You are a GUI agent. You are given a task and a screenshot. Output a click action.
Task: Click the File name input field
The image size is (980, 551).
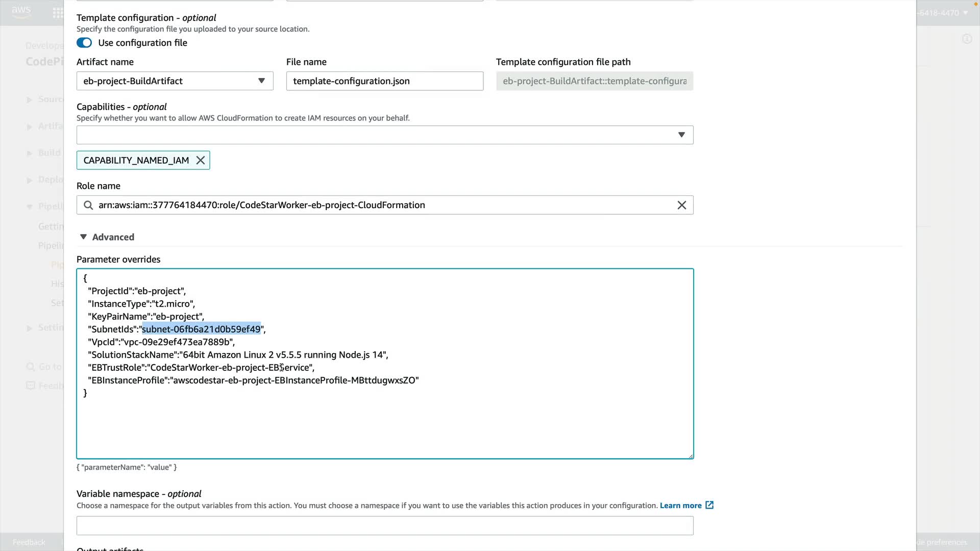(384, 81)
